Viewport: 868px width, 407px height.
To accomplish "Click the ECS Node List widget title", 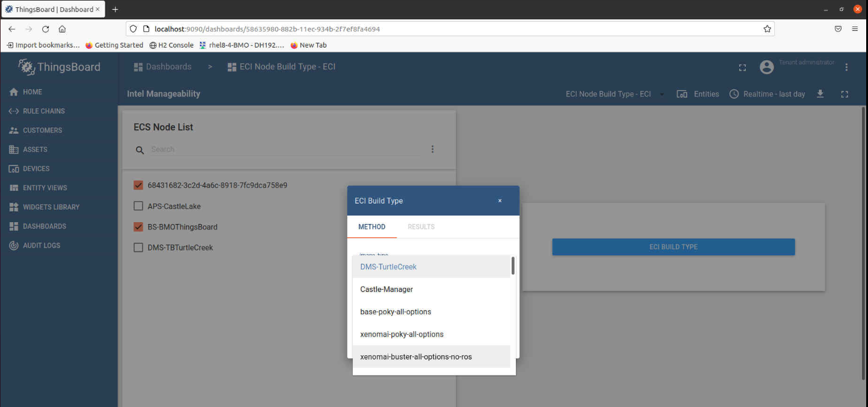I will coord(163,127).
